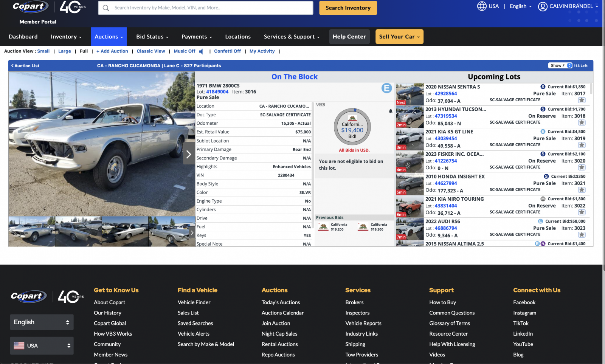
Task: Open the Inventory dropdown menu
Action: (66, 37)
